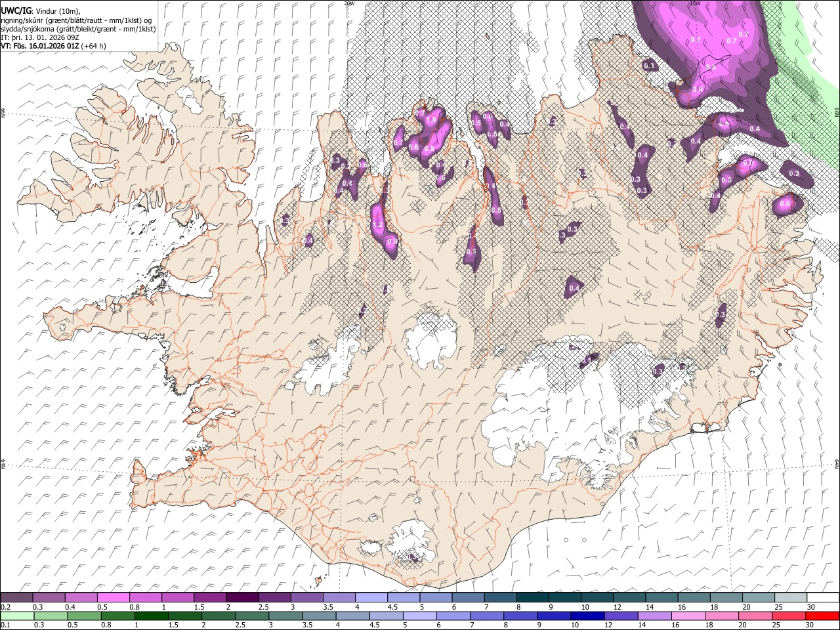Click the '20W' longitude label at the top edge
This screenshot has width=840, height=630.
[x=349, y=3]
